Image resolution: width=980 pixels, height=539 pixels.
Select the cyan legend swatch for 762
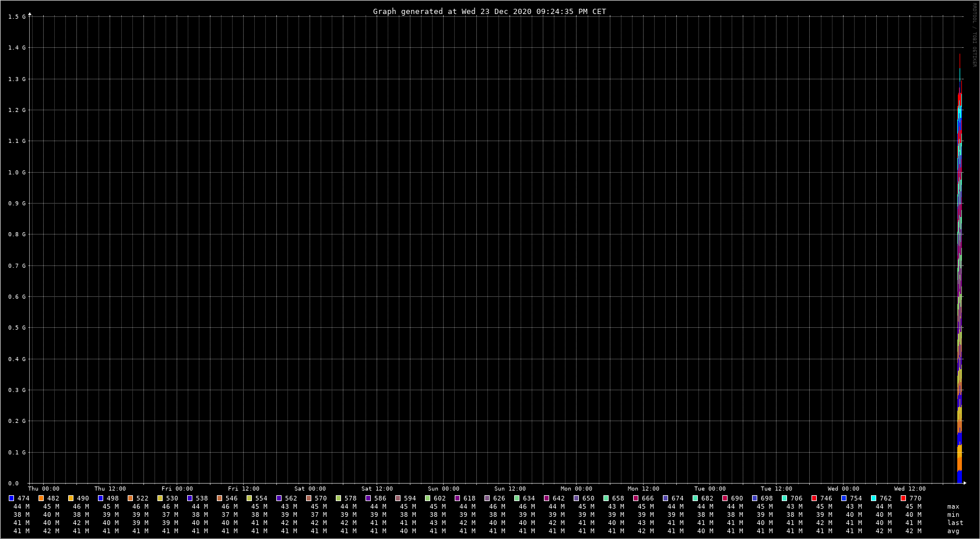(874, 498)
